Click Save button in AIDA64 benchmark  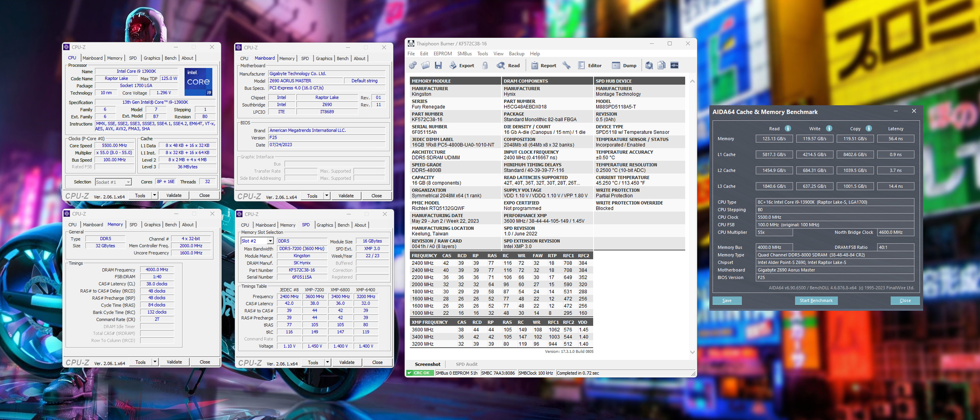(x=727, y=300)
